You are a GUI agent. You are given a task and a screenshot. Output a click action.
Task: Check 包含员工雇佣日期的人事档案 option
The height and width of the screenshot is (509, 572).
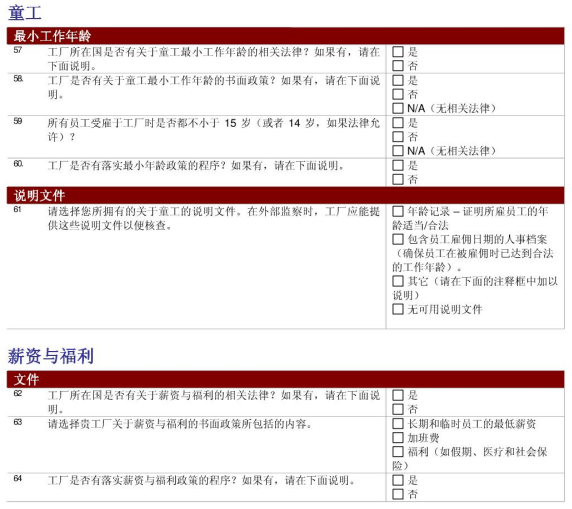(x=398, y=239)
